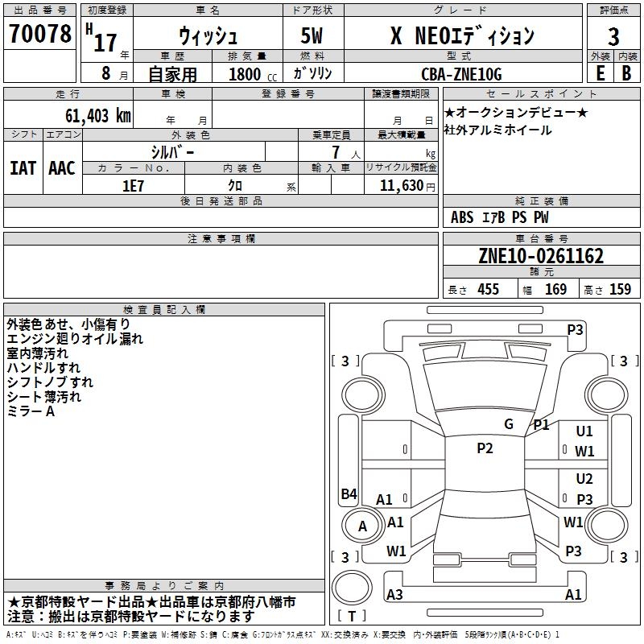Click 社外アルミホイール sales point line
Screen dimensions: 644x644
(497, 130)
